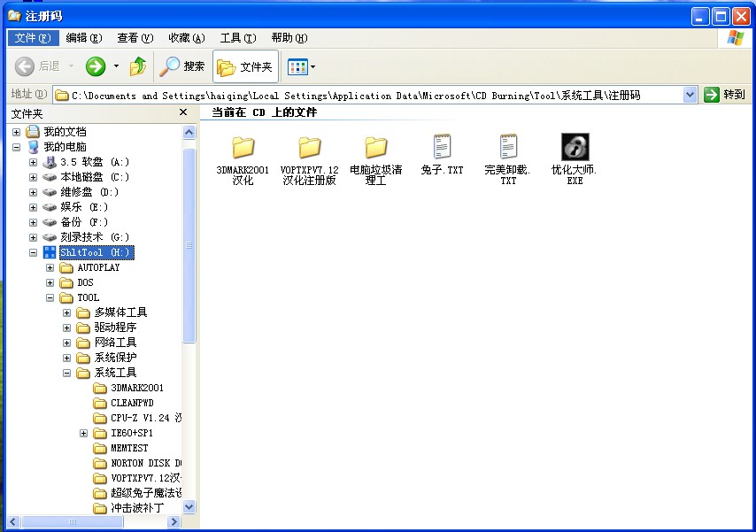Select 我的文档 in the folder tree
This screenshot has height=532, width=756.
66,132
